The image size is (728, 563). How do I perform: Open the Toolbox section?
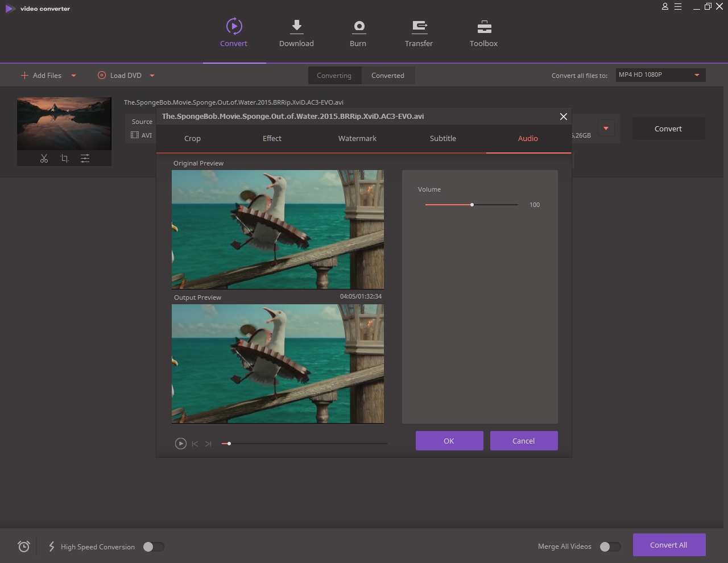click(x=484, y=32)
